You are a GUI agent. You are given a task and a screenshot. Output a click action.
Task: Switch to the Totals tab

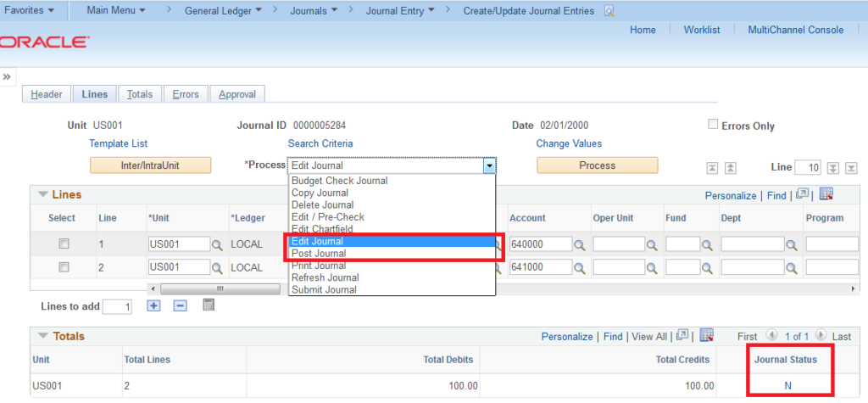click(x=140, y=94)
